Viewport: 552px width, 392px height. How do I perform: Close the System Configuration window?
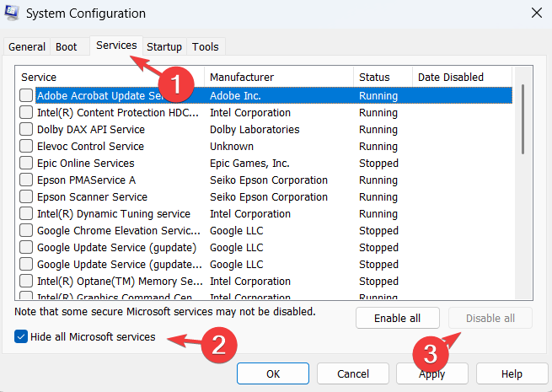(x=536, y=13)
